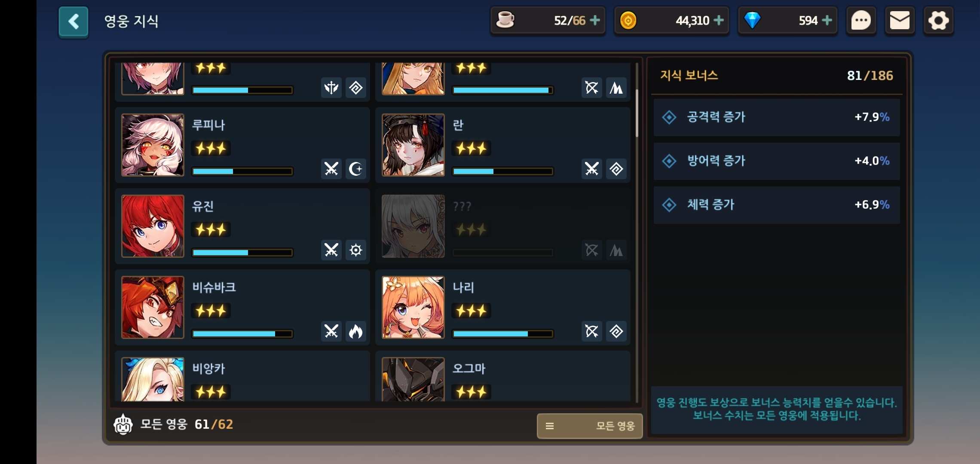This screenshot has width=980, height=464.
Task: Click the hero list vertical scrollbar
Action: click(637, 232)
